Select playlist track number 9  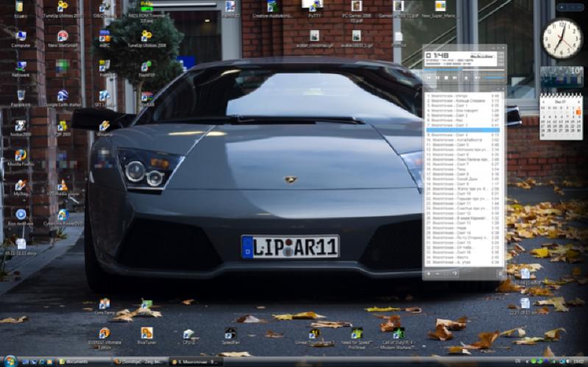463,135
